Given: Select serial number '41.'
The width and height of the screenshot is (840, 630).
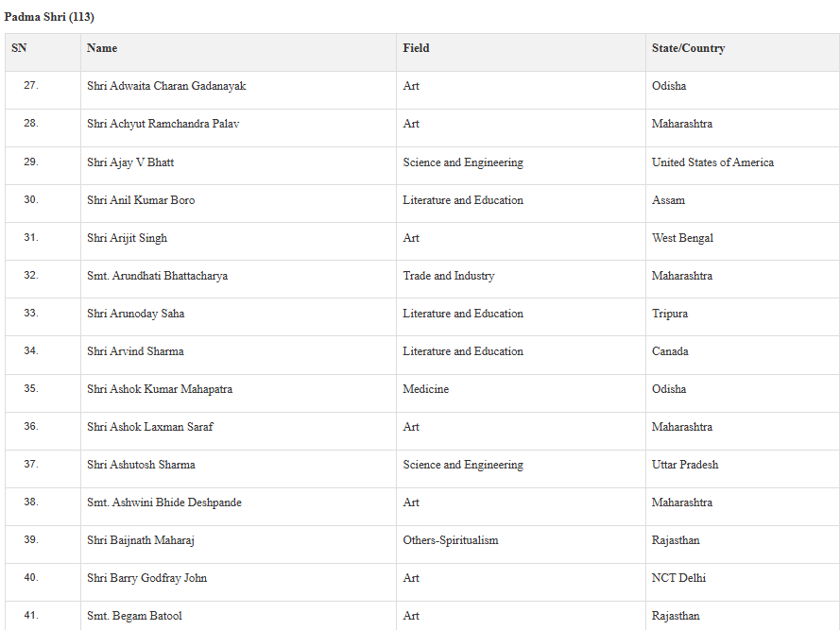Looking at the screenshot, I should pyautogui.click(x=31, y=615).
